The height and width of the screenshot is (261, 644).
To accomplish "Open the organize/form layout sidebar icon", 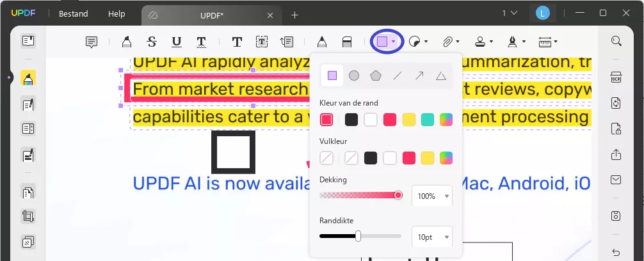I will tap(28, 129).
